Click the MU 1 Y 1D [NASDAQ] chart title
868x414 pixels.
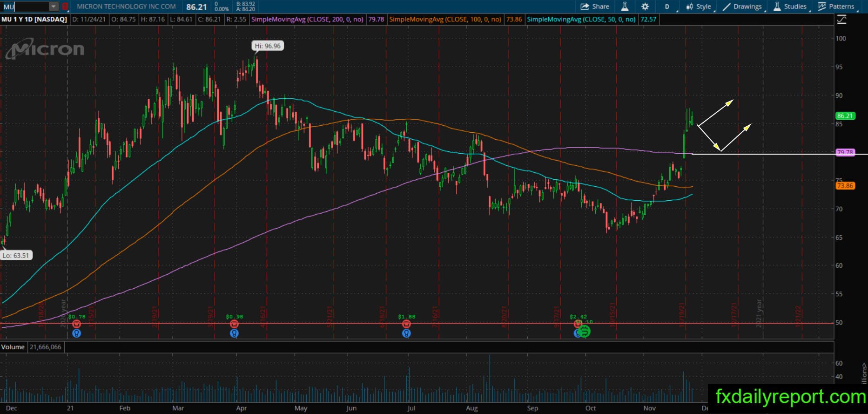click(x=34, y=20)
